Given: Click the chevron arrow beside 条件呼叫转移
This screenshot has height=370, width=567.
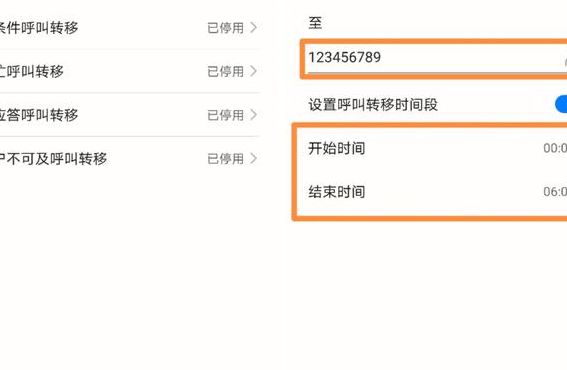Looking at the screenshot, I should click(x=253, y=27).
